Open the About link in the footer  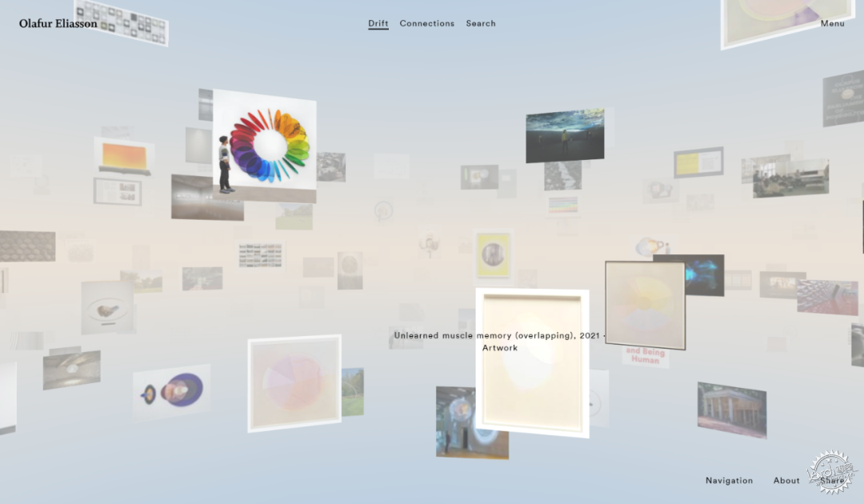click(x=786, y=480)
